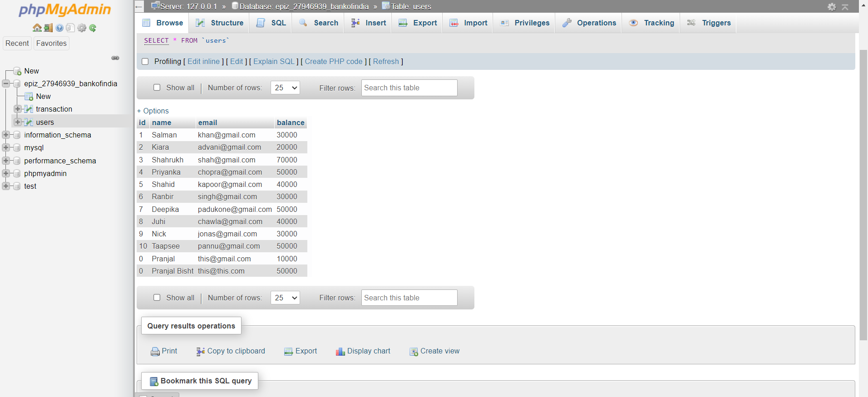
Task: Click the padukone@gmail.com email cell
Action: [x=235, y=209]
